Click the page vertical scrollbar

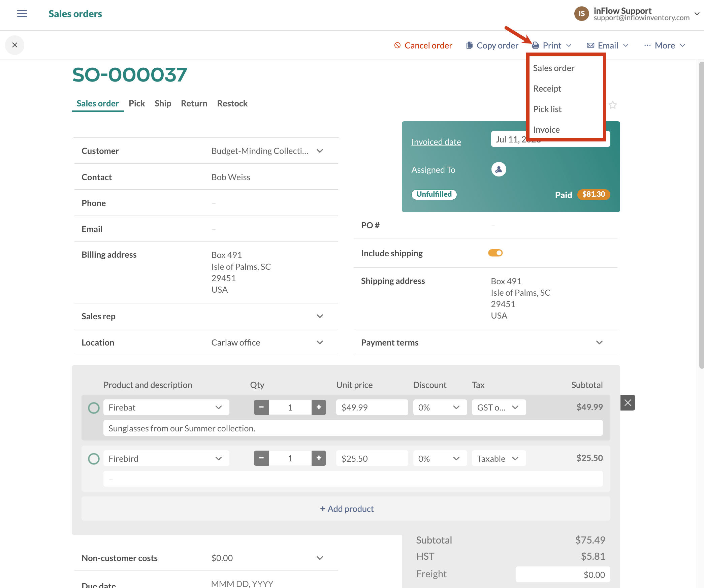(x=701, y=216)
